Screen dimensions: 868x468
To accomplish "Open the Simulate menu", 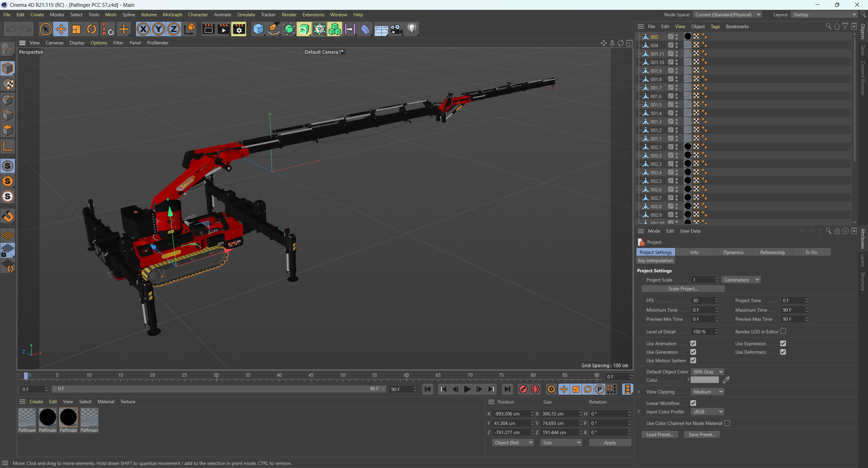I will coord(246,15).
